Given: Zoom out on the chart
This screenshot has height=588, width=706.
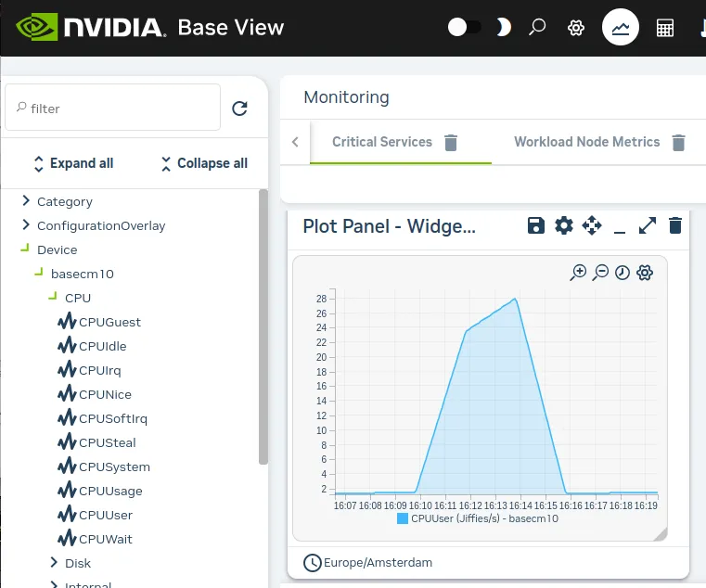Looking at the screenshot, I should 600,273.
